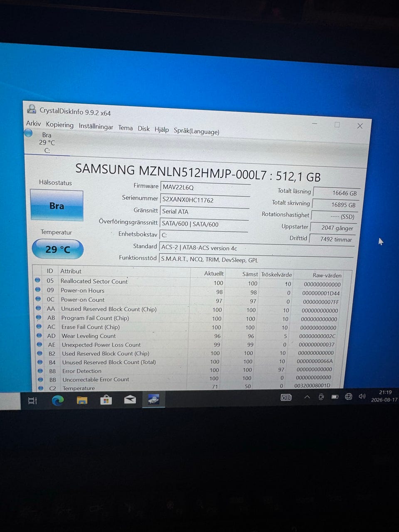Click the Raw-värden column header

coord(327,275)
